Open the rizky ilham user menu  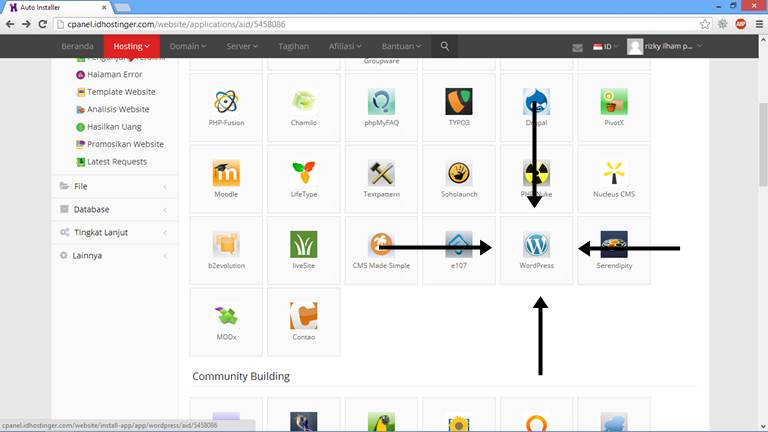click(665, 47)
